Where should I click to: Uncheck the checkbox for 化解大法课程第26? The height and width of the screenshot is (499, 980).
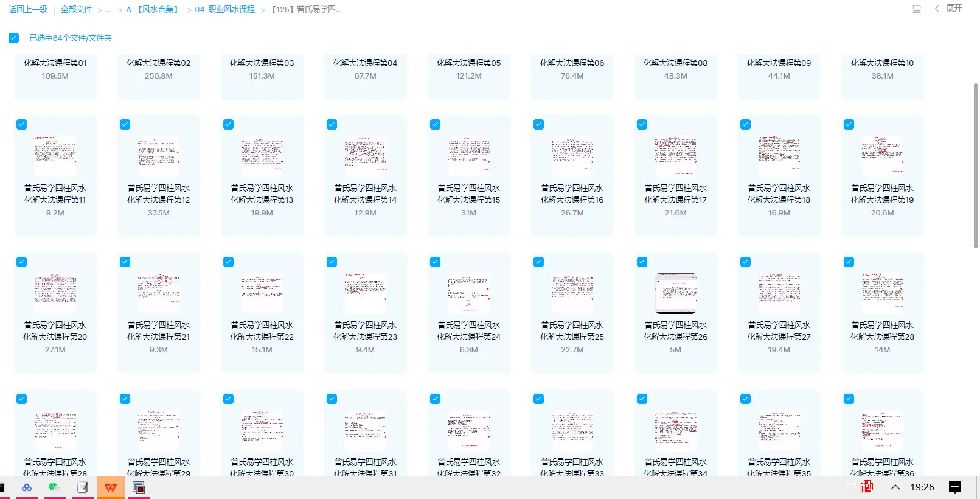point(642,262)
